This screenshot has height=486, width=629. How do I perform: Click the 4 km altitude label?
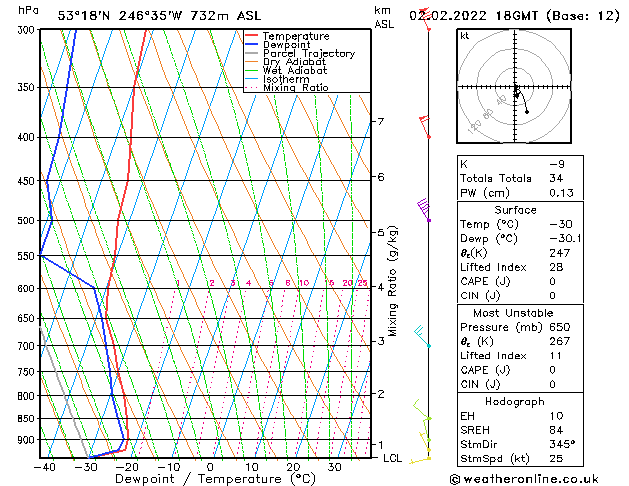click(x=381, y=287)
